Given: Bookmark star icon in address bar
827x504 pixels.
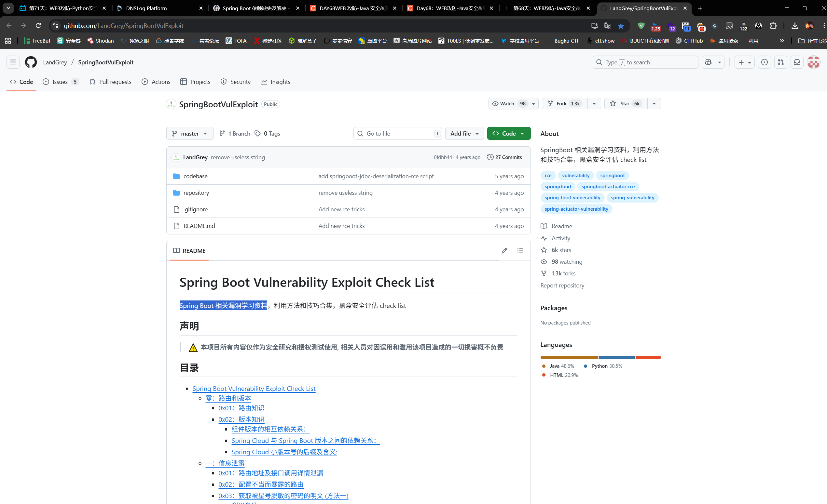Looking at the screenshot, I should pyautogui.click(x=621, y=26).
